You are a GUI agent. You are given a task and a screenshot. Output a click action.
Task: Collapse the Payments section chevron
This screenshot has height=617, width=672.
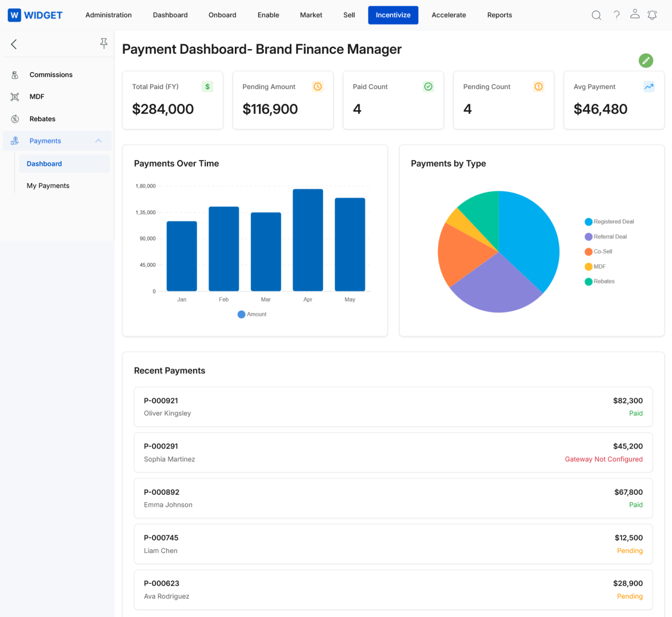[98, 141]
